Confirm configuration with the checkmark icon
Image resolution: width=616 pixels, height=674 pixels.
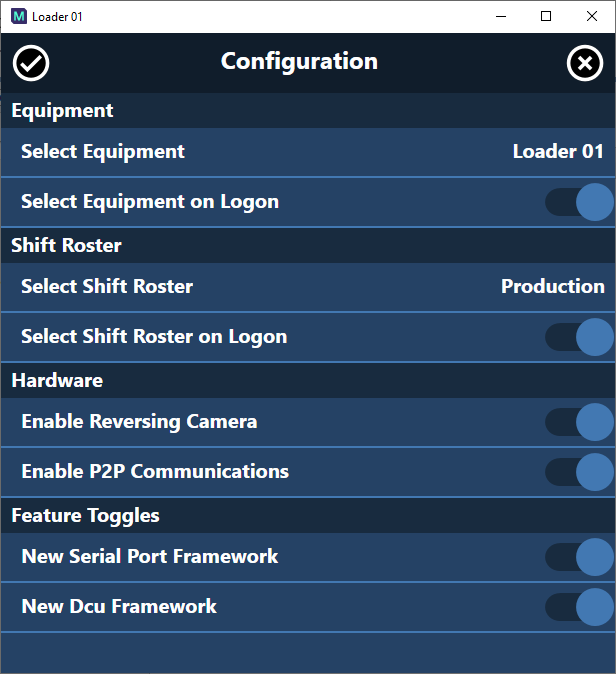tap(32, 63)
